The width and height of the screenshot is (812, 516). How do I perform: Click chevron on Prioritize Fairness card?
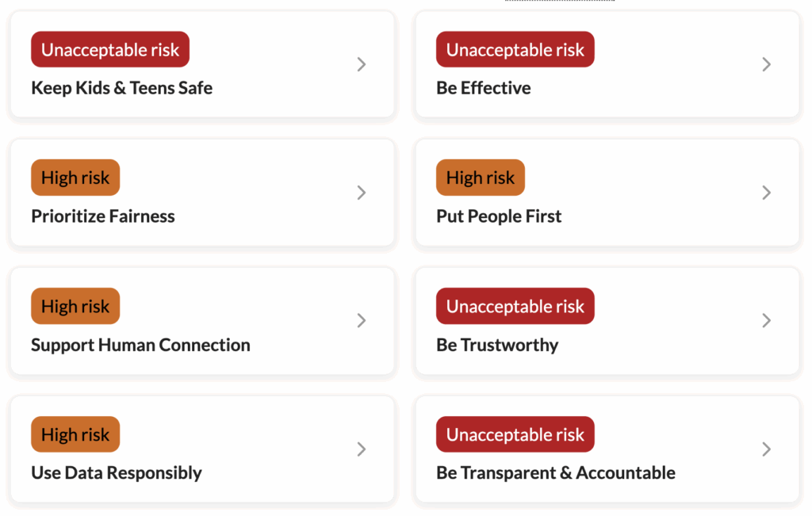[362, 193]
